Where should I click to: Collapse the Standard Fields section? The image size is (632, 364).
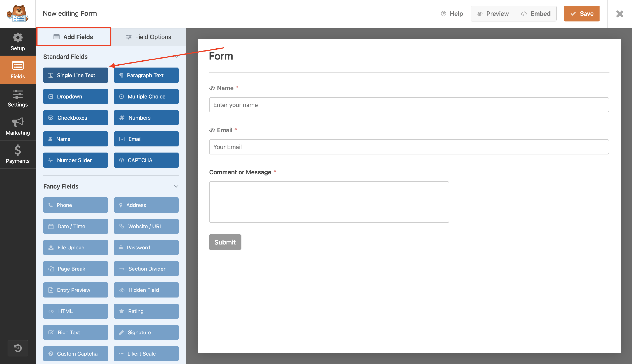176,57
